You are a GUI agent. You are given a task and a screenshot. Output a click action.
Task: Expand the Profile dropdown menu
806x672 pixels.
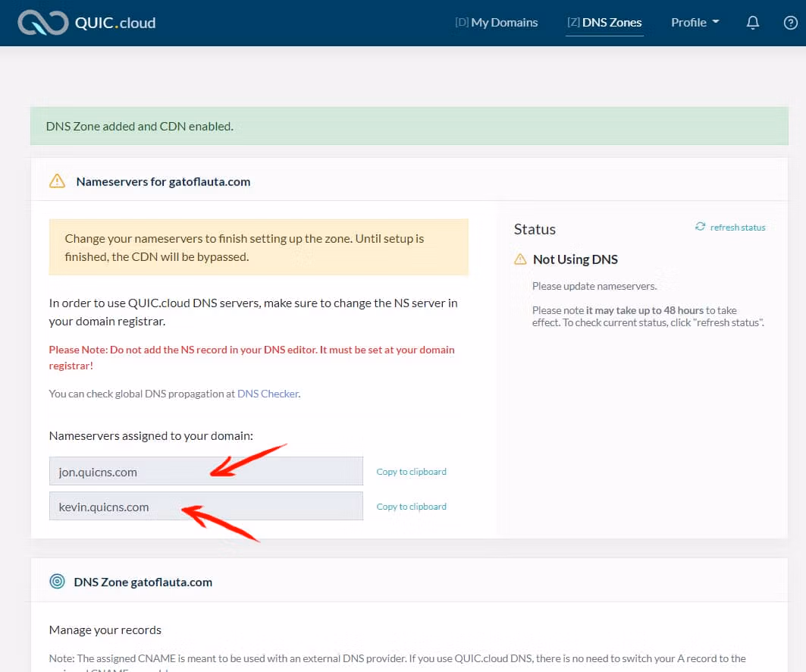[x=695, y=23]
